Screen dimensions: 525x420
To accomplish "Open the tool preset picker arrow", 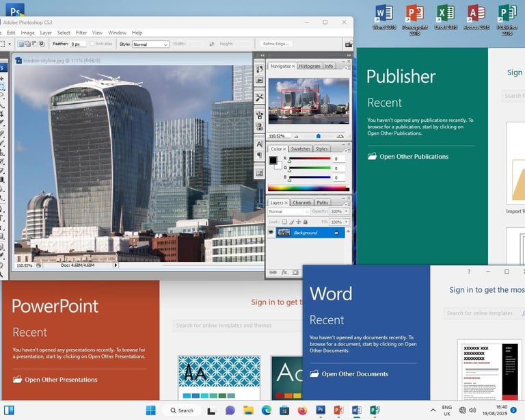I will [10, 44].
